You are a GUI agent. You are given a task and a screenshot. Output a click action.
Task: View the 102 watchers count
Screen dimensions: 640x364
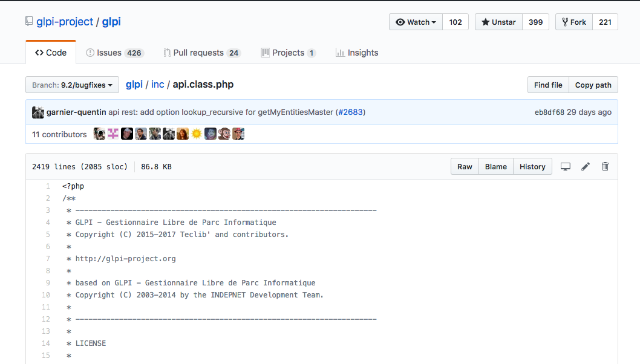(x=456, y=22)
